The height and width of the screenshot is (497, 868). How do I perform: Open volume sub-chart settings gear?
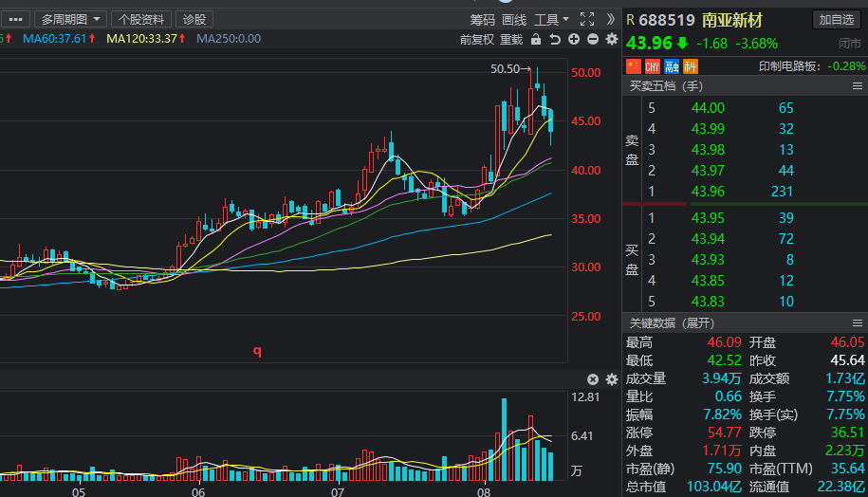coord(611,378)
